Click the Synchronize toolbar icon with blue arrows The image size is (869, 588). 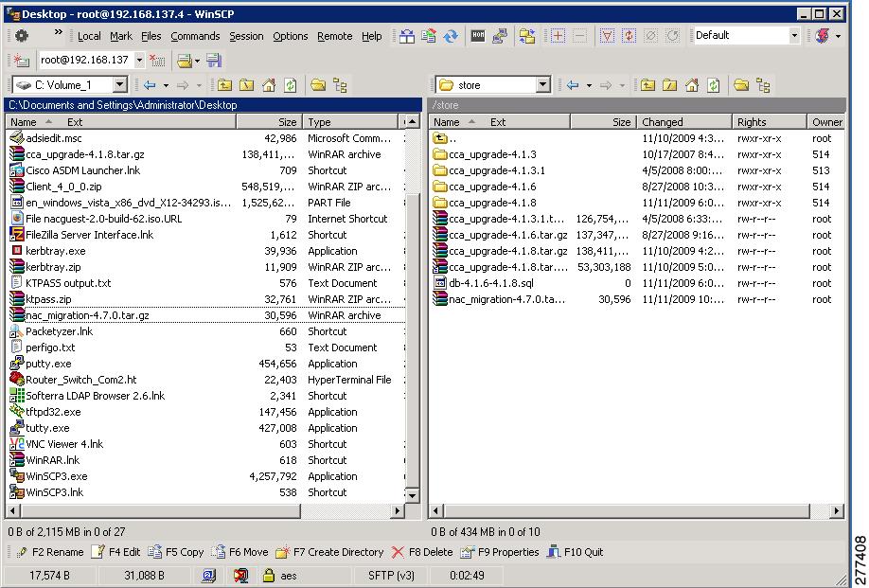click(451, 36)
